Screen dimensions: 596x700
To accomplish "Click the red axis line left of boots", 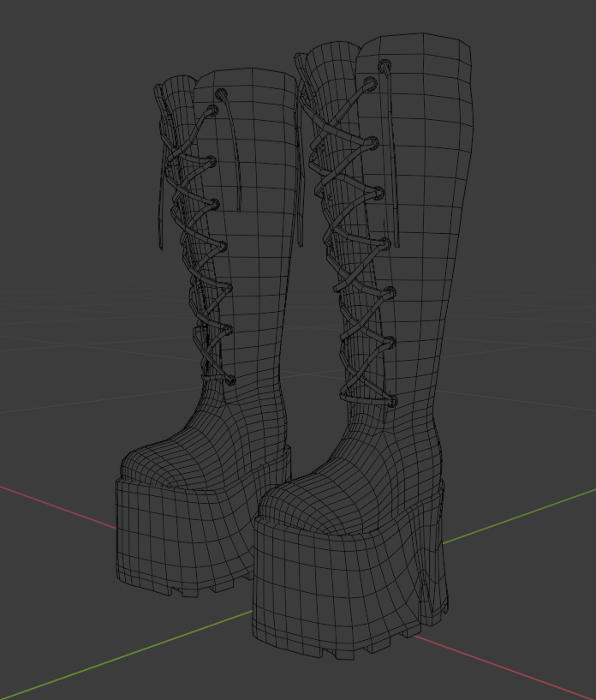I will click(58, 507).
